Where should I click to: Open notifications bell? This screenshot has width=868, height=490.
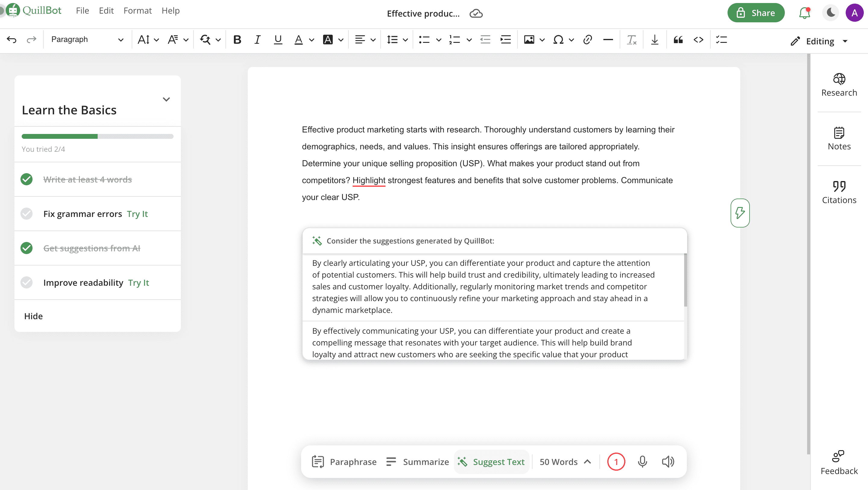coord(804,13)
